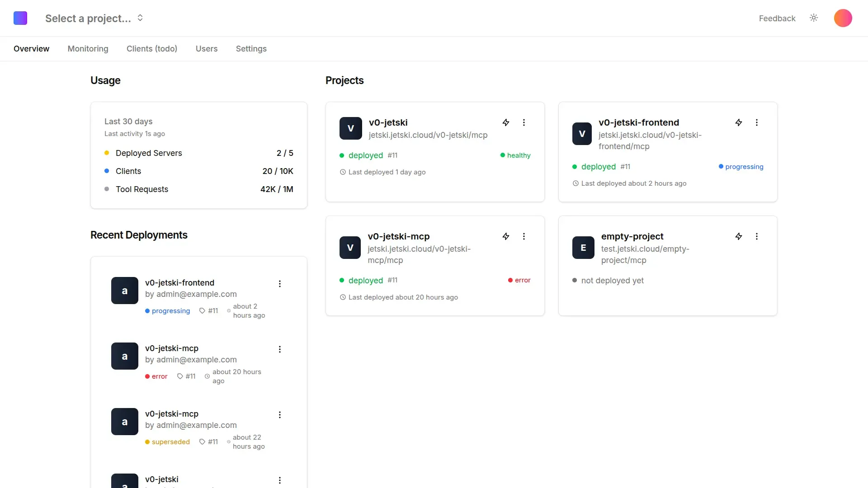This screenshot has width=868, height=488.
Task: Switch to the Monitoring tab
Action: coord(88,48)
